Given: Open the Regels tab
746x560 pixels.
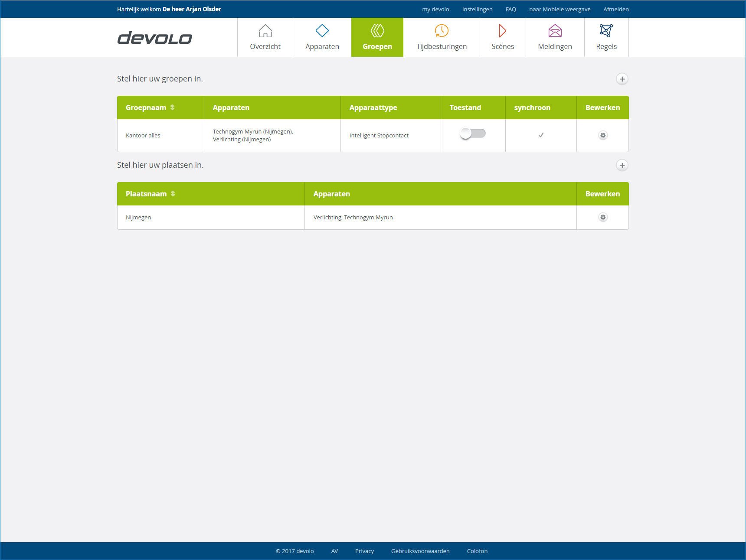Looking at the screenshot, I should (606, 37).
